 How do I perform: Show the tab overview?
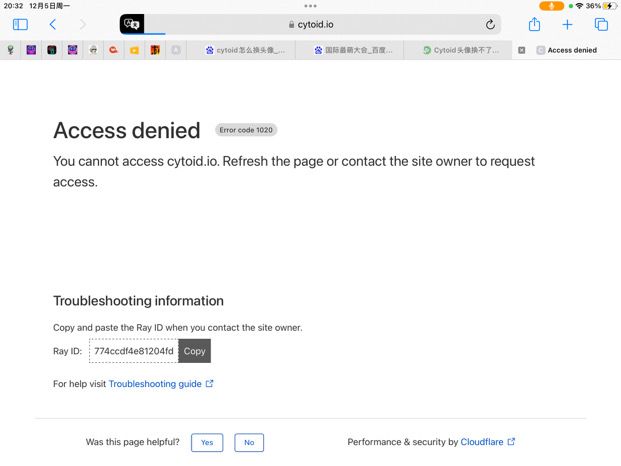click(601, 24)
